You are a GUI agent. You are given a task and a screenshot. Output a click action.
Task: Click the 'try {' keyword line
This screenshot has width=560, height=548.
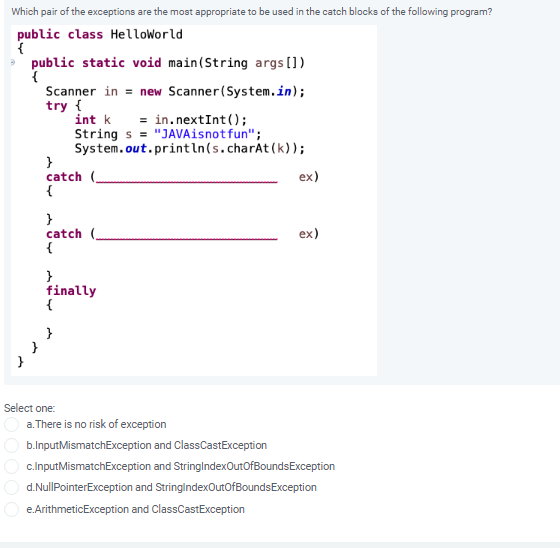[x=64, y=106]
